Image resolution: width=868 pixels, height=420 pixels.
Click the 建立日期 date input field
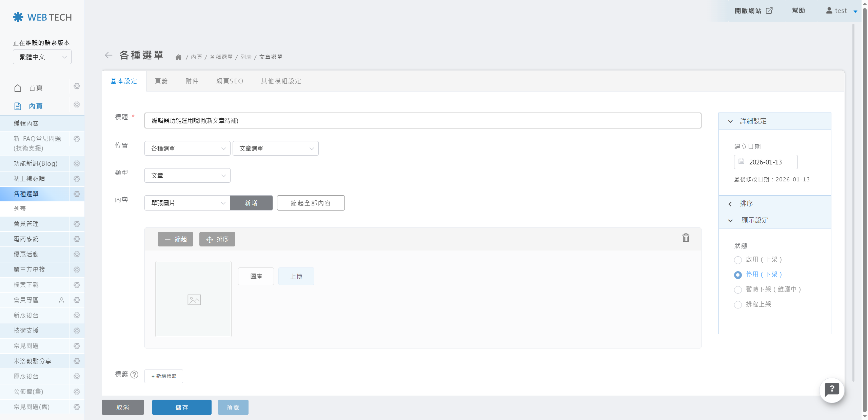point(766,162)
